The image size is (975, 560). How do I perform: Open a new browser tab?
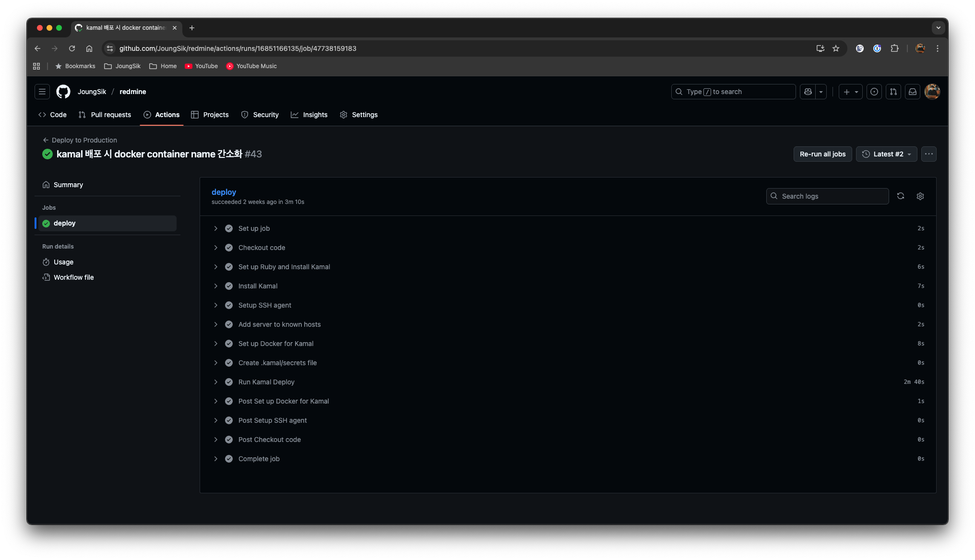[192, 28]
